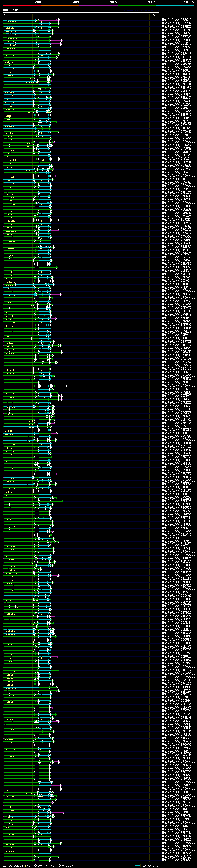
Task: Select row UniRef100_Q42448
Action: coord(177,54)
